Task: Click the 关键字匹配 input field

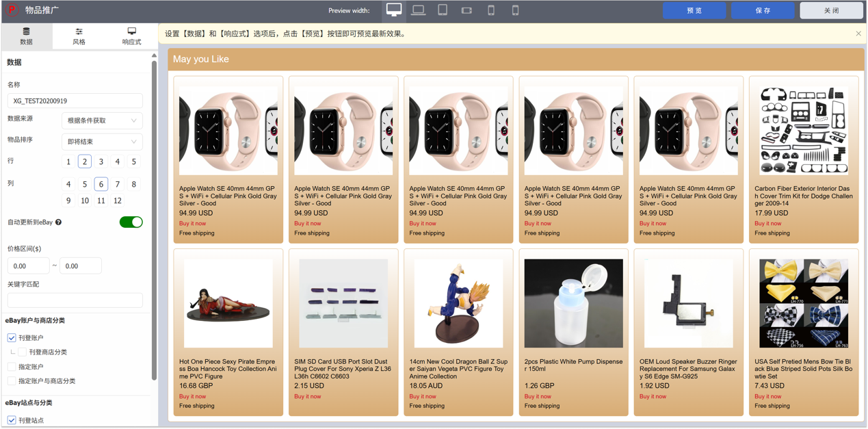Action: [75, 300]
